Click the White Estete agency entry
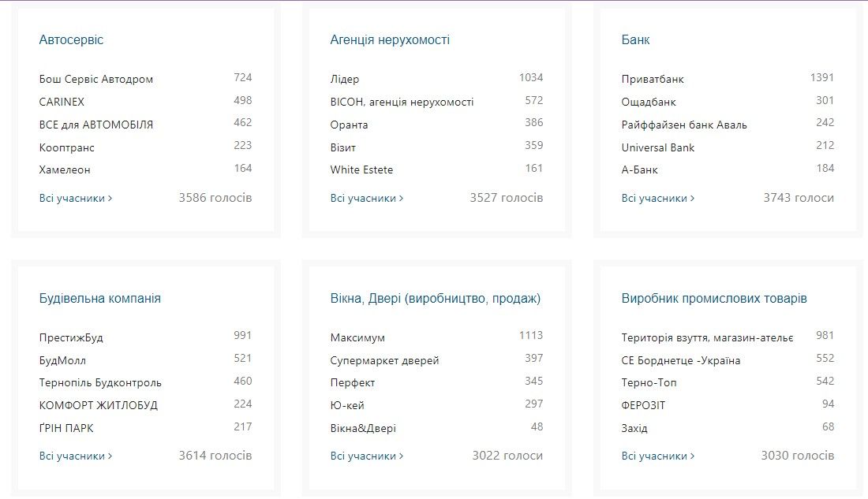The height and width of the screenshot is (499, 868). [361, 170]
